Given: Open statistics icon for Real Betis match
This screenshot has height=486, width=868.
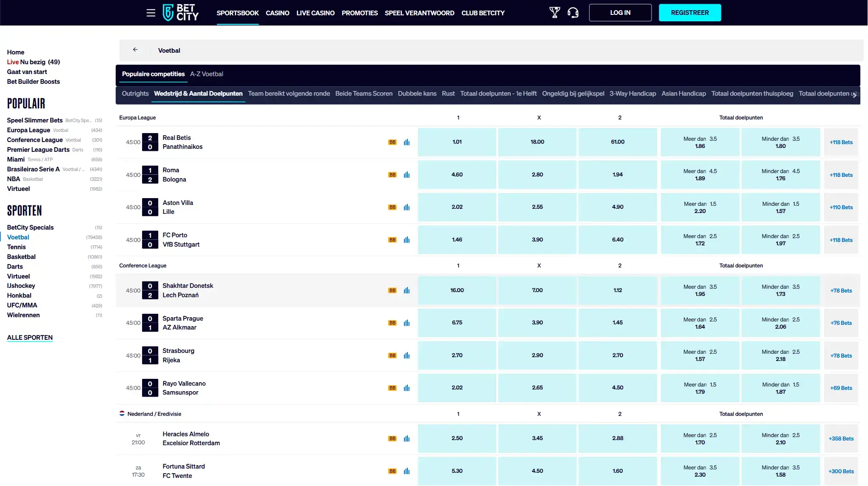Looking at the screenshot, I should coord(407,142).
